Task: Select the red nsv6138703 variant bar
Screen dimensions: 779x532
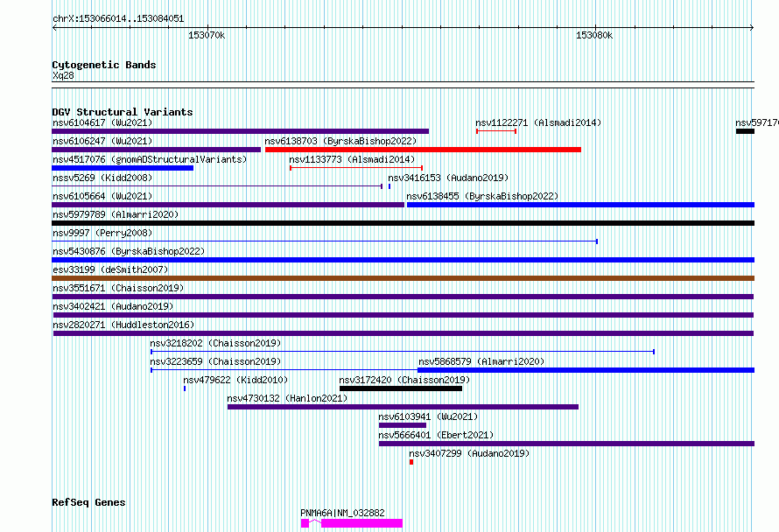Action: (x=423, y=150)
